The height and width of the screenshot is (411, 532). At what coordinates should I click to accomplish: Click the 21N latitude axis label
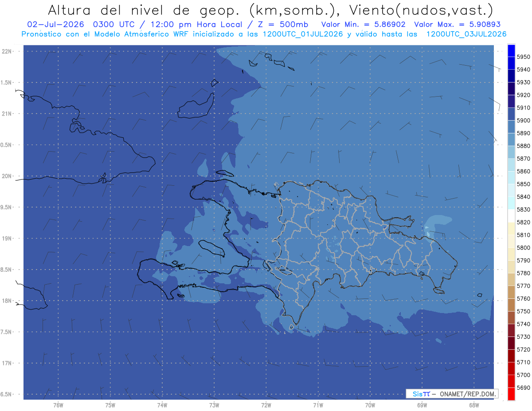click(8, 114)
